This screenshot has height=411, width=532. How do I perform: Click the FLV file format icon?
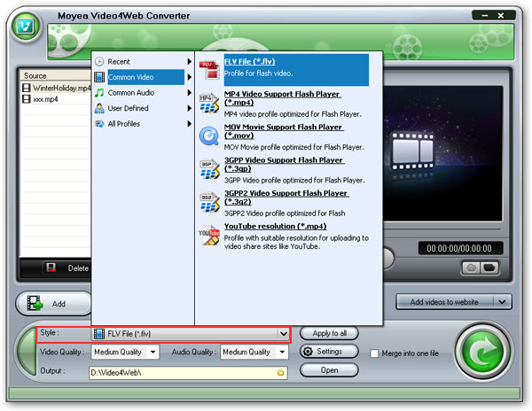(x=209, y=70)
